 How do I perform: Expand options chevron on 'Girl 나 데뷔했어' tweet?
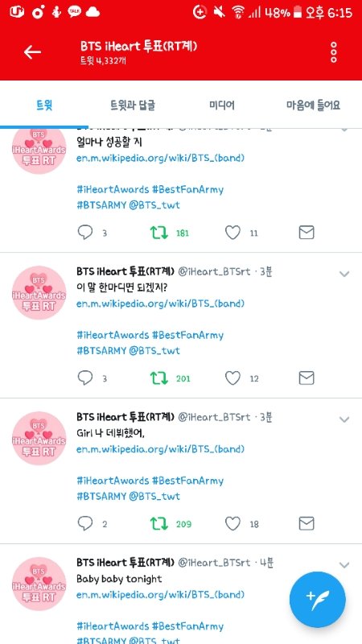(344, 419)
